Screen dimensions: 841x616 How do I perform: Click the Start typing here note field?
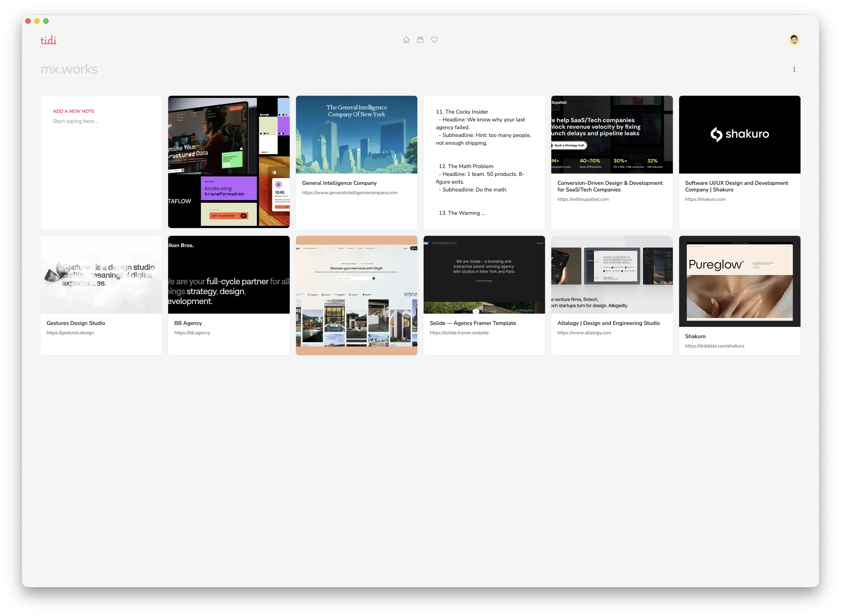point(75,121)
